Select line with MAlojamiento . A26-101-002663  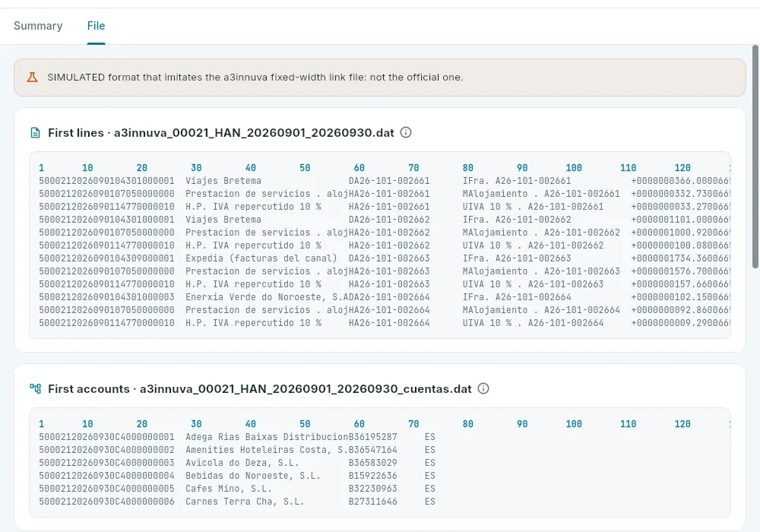pos(385,271)
